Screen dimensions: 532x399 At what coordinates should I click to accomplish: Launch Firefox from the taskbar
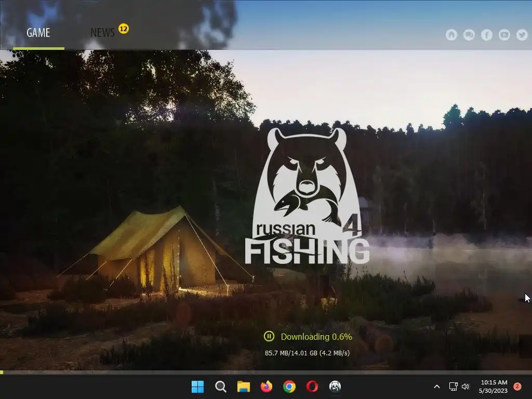click(267, 387)
